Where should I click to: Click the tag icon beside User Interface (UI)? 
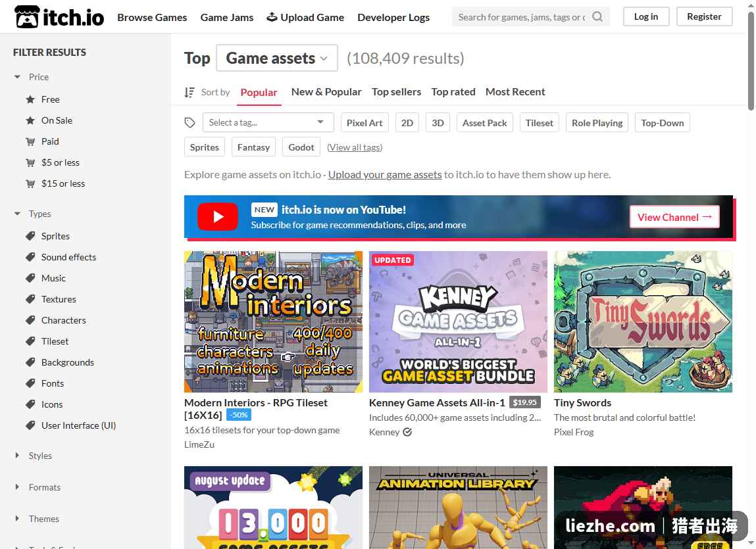click(30, 425)
